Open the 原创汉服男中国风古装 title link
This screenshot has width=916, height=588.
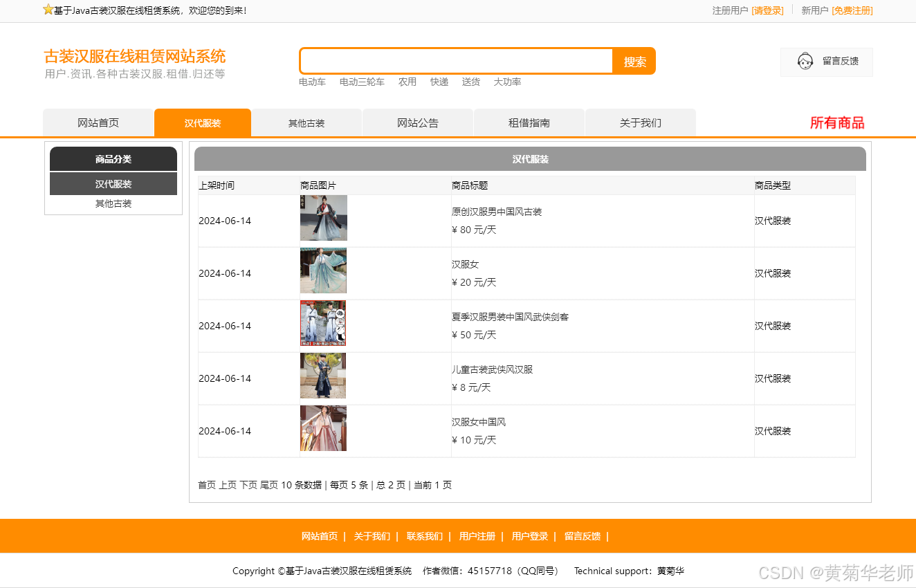[497, 212]
